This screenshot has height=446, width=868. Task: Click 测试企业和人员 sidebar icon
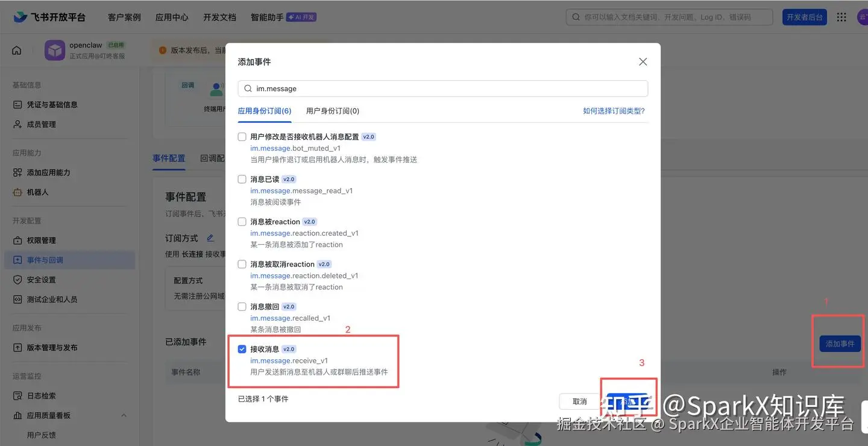pos(17,300)
